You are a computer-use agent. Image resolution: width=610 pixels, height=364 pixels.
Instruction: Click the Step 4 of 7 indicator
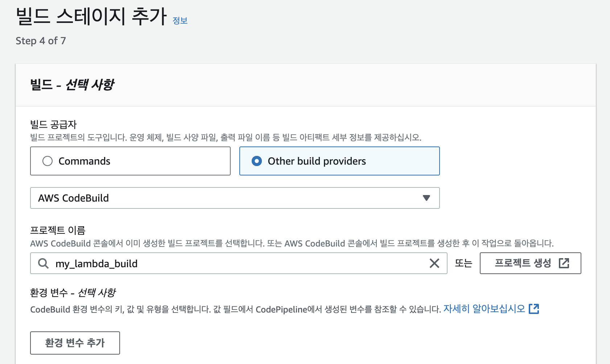coord(41,41)
